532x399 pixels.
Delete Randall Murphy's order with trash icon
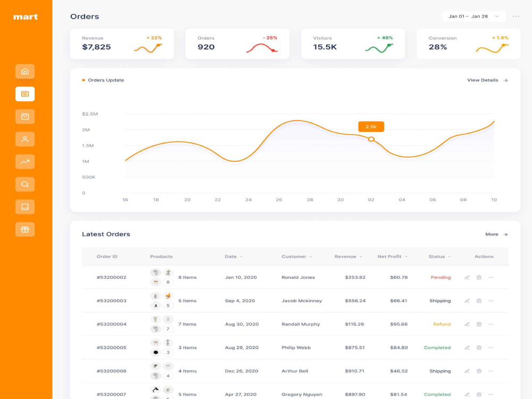(479, 324)
